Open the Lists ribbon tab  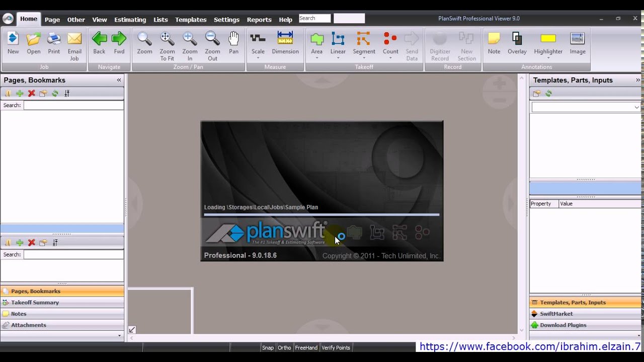[160, 20]
